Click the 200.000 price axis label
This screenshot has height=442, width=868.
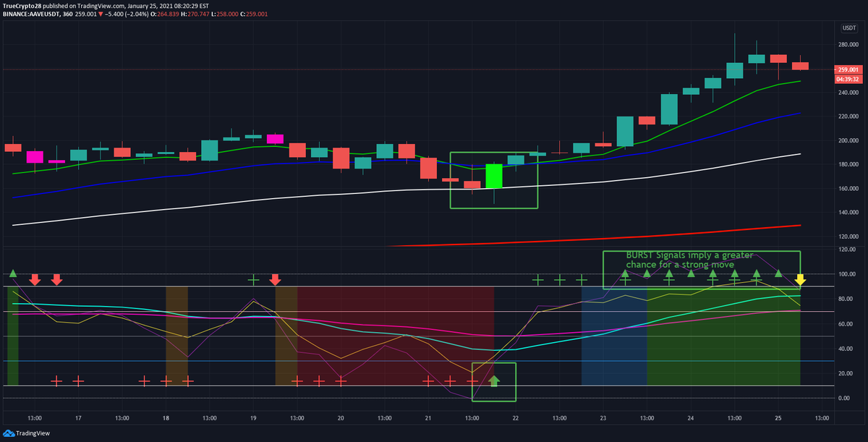click(848, 140)
